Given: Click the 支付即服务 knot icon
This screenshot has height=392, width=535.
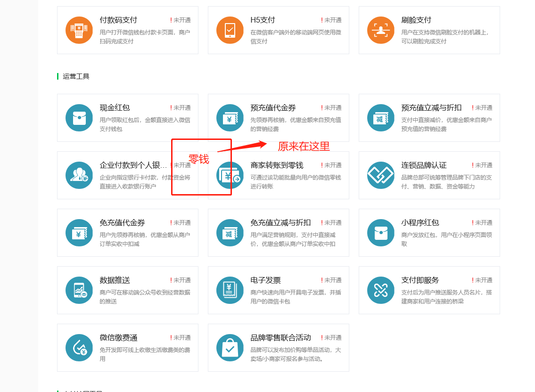Looking at the screenshot, I should coord(381,290).
